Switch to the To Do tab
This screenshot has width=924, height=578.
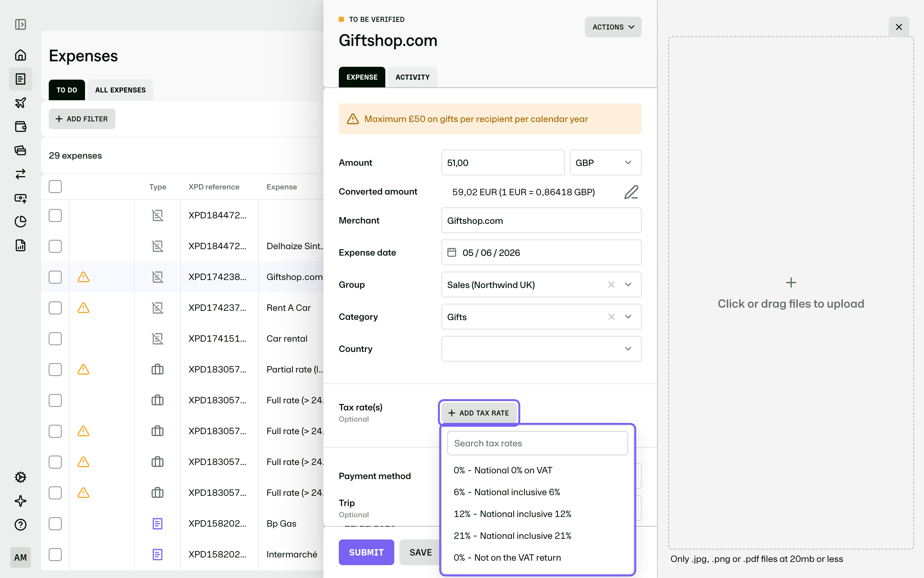point(67,90)
